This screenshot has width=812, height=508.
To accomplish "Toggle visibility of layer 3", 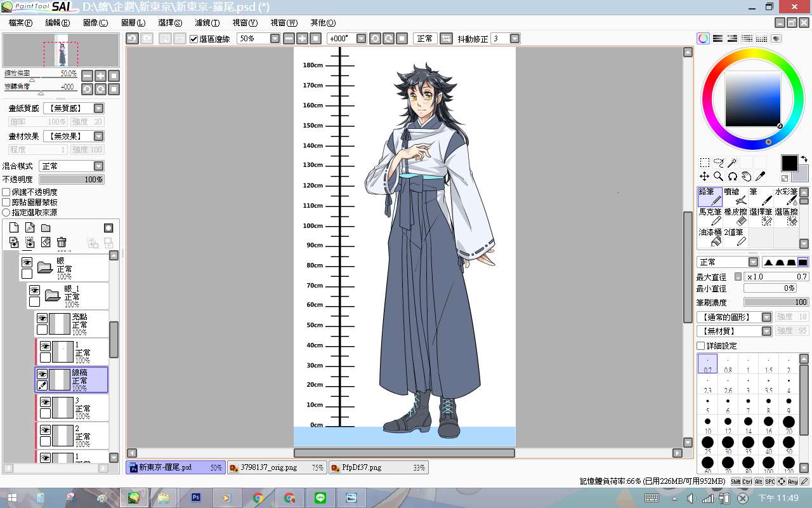I will [45, 402].
